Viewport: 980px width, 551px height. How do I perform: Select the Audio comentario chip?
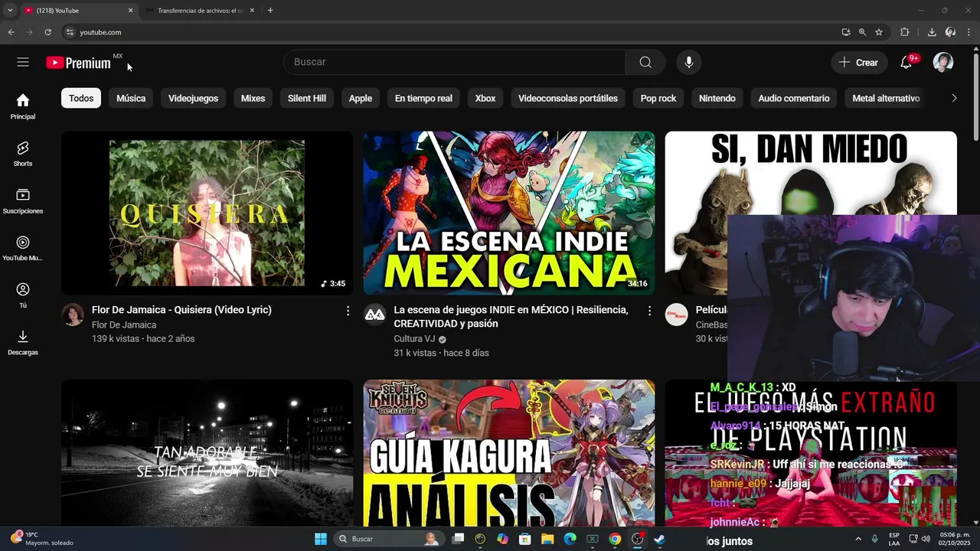[x=794, y=98]
